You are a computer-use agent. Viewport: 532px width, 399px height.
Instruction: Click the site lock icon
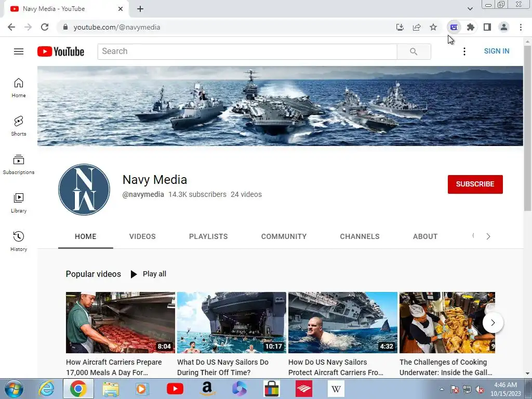[65, 27]
